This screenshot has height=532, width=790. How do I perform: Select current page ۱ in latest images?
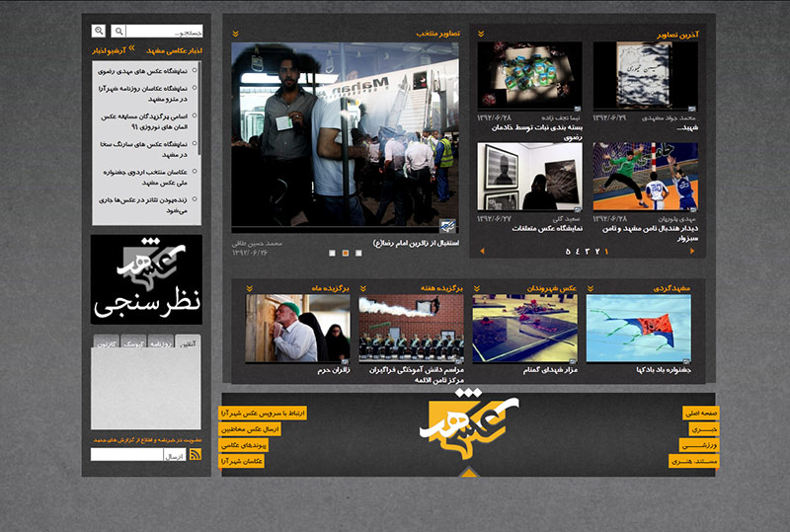(606, 252)
